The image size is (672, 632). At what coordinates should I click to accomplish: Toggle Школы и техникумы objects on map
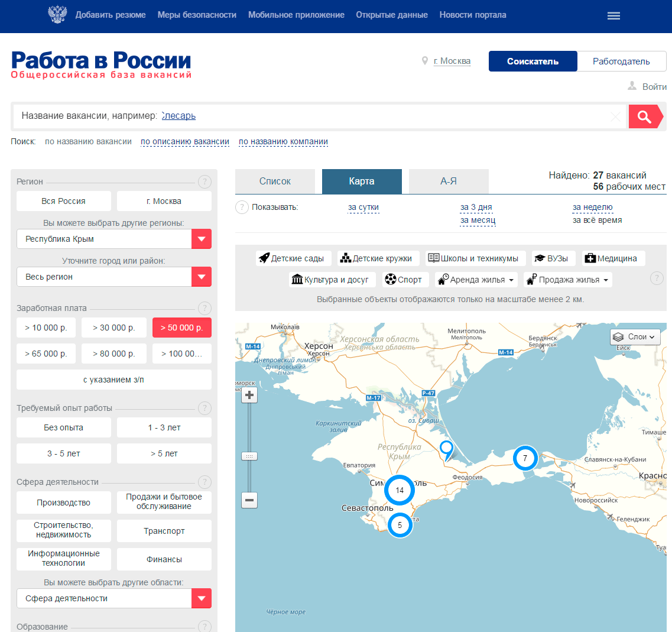click(x=475, y=258)
